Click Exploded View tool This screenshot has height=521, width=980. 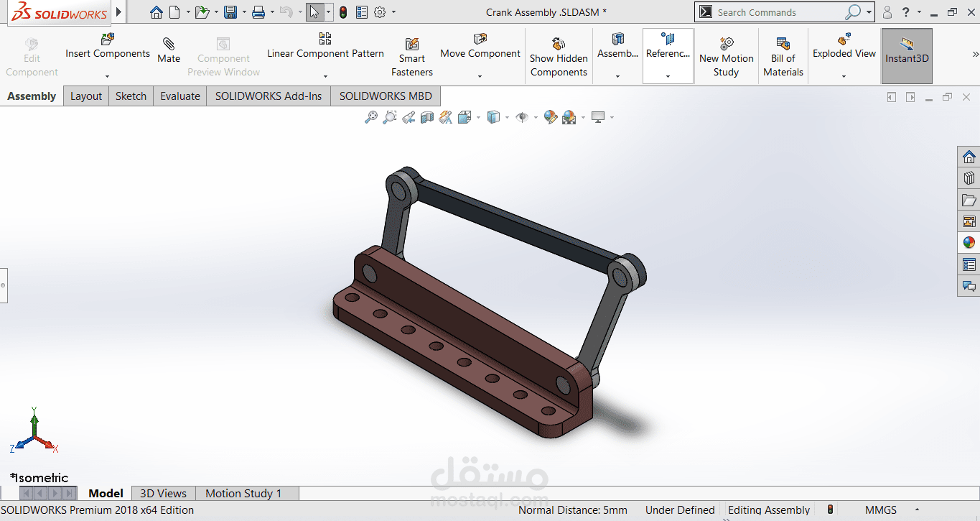[844, 47]
